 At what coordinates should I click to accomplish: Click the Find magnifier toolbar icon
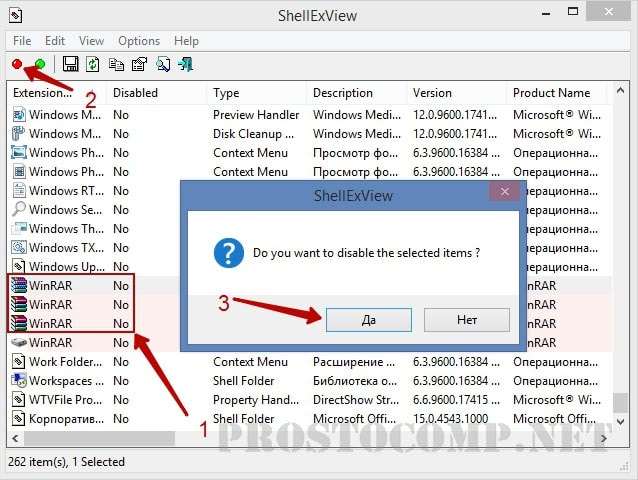163,64
